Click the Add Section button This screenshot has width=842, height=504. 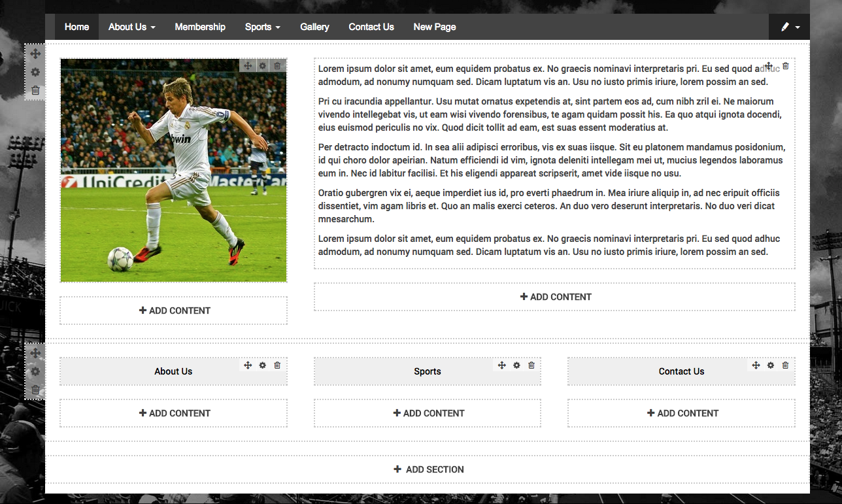point(428,469)
